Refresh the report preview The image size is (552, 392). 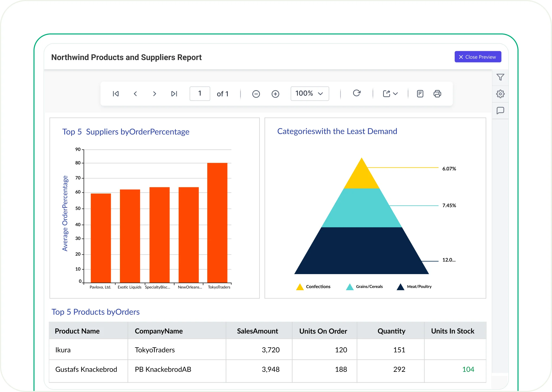point(357,93)
